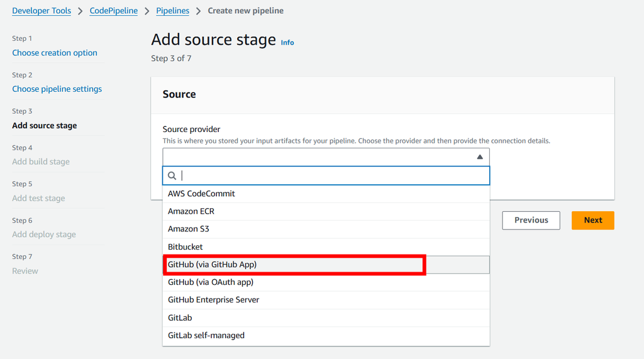Viewport: 644px width, 359px height.
Task: Choose GitHub (via GitHub App) option
Action: point(326,265)
